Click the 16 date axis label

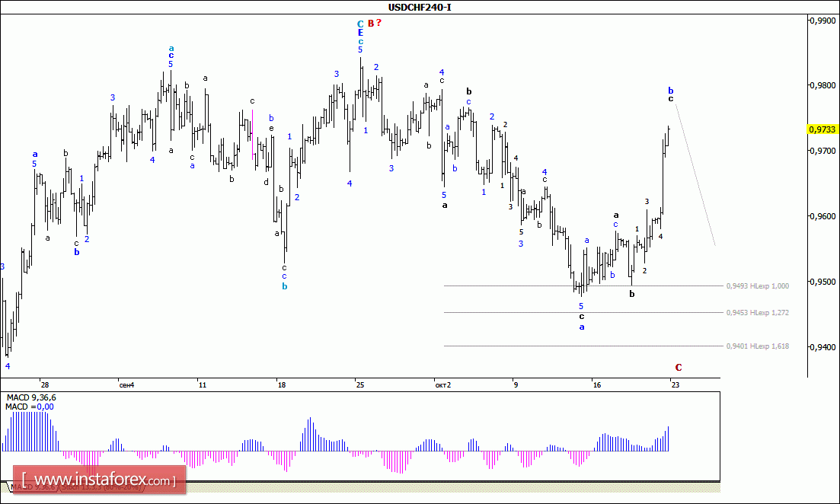pyautogui.click(x=597, y=385)
